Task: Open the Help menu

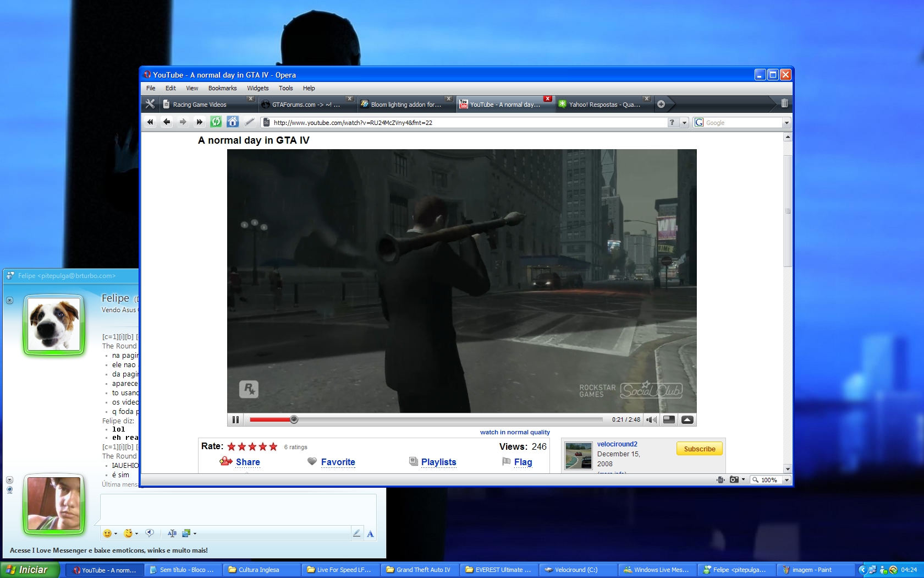Action: coord(309,88)
